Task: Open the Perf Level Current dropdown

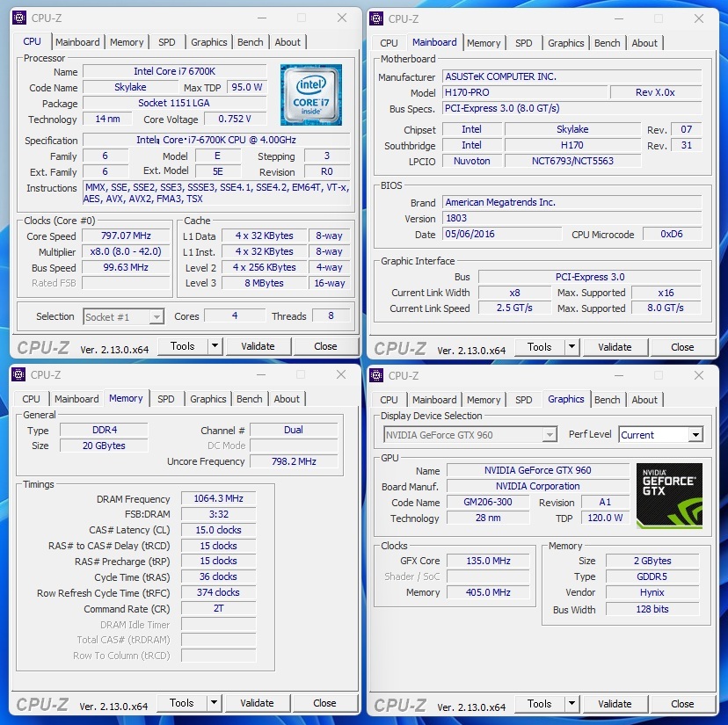Action: [x=695, y=435]
